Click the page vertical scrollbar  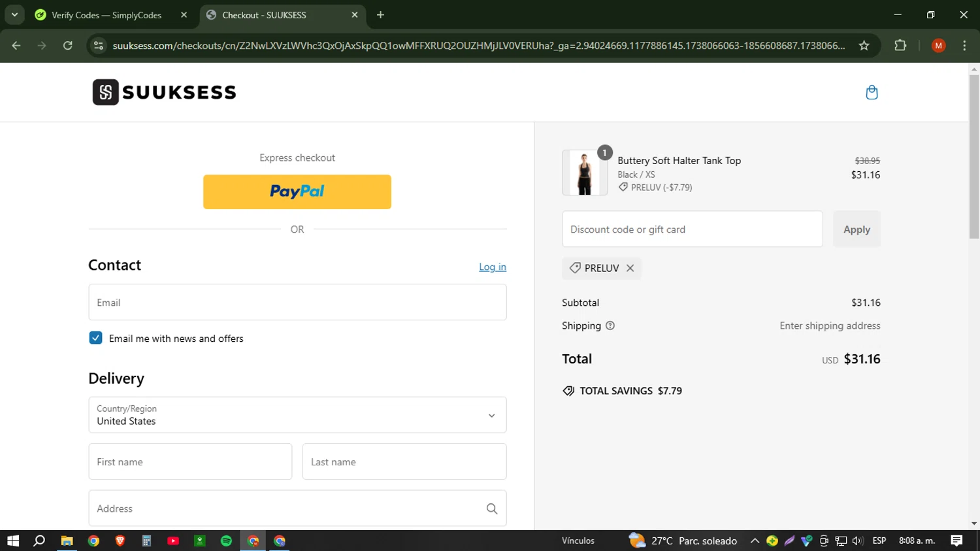pyautogui.click(x=974, y=157)
